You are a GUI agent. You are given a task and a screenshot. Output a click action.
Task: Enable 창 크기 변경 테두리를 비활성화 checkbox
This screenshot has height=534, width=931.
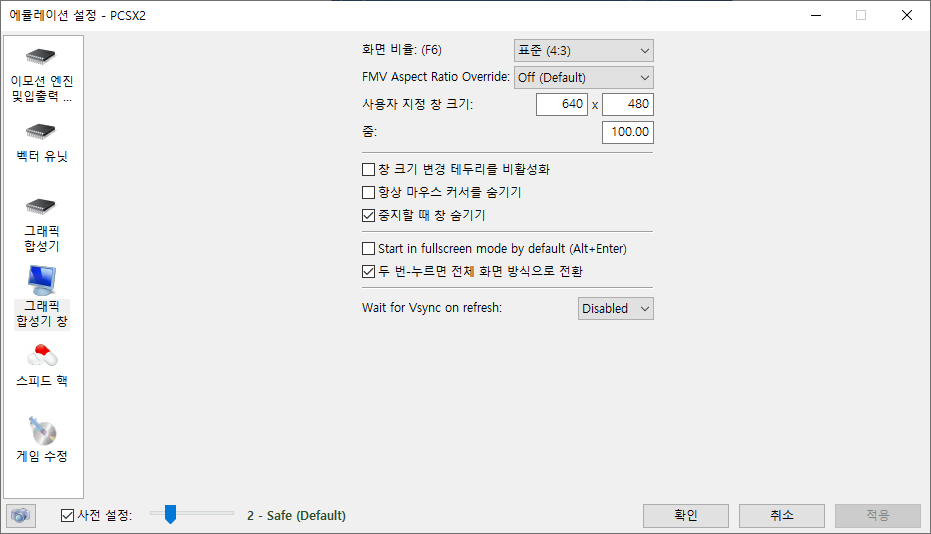(x=368, y=170)
